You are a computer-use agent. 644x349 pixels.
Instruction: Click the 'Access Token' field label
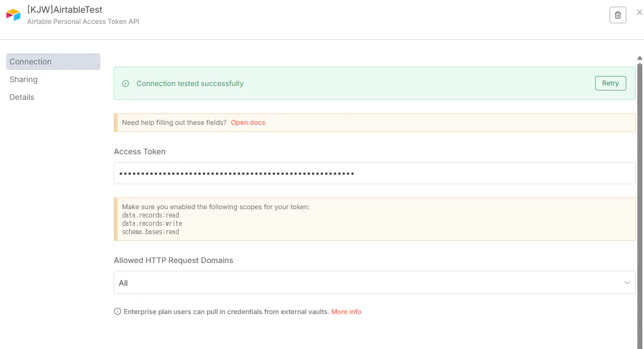140,151
